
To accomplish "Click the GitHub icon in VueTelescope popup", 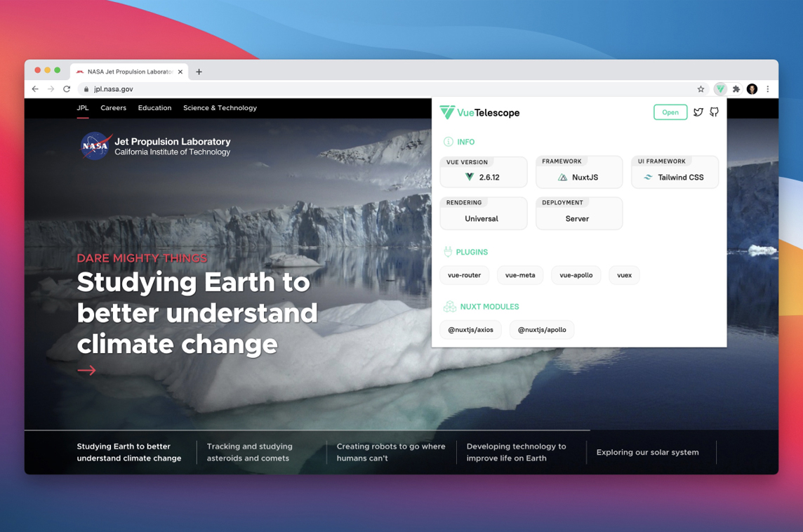I will click(714, 112).
